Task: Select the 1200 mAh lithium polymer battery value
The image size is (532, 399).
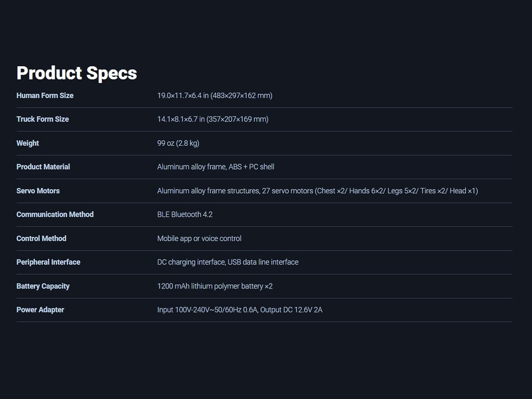Action: (215, 286)
